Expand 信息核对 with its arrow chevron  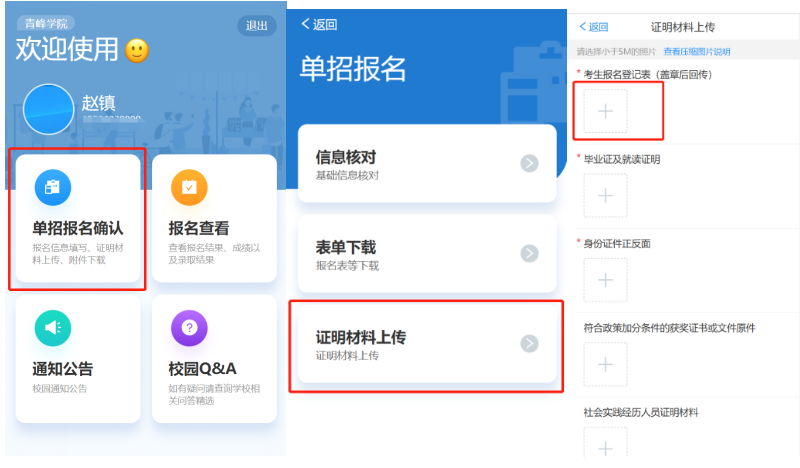pos(529,163)
